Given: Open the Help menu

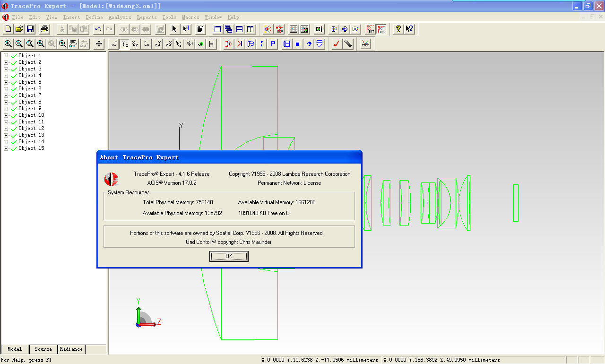Looking at the screenshot, I should [233, 17].
